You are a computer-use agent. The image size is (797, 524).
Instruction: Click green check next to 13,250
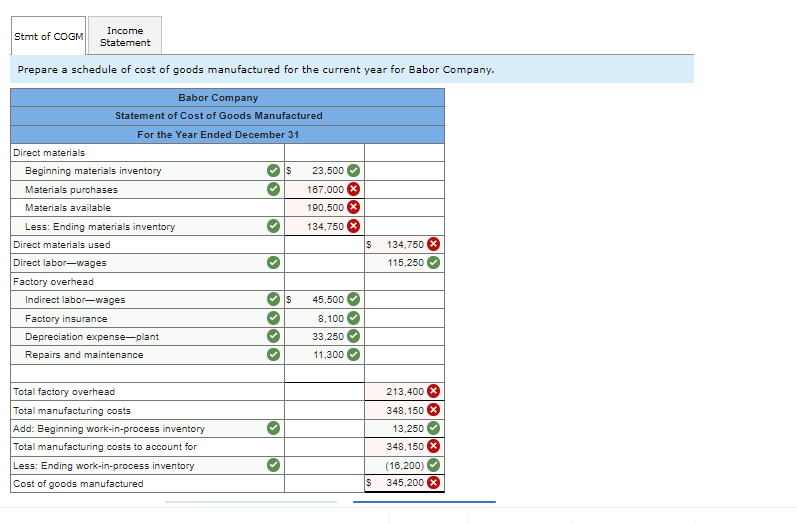pos(433,428)
